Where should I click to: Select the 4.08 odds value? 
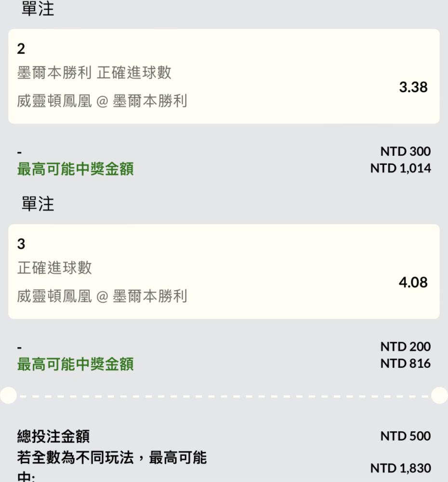pyautogui.click(x=413, y=282)
